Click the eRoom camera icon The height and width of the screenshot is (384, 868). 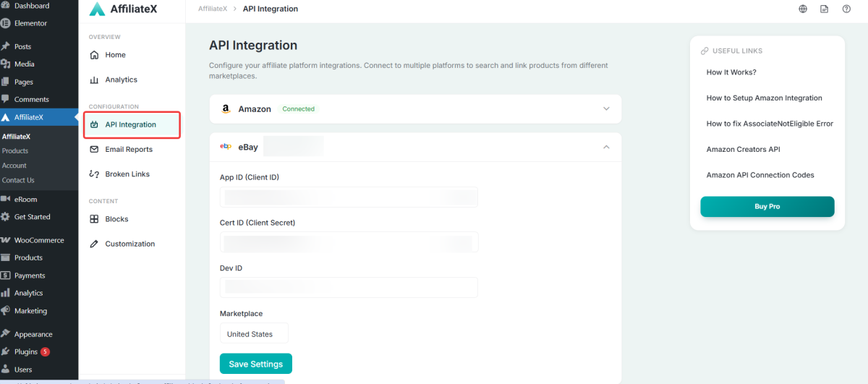(x=5, y=199)
